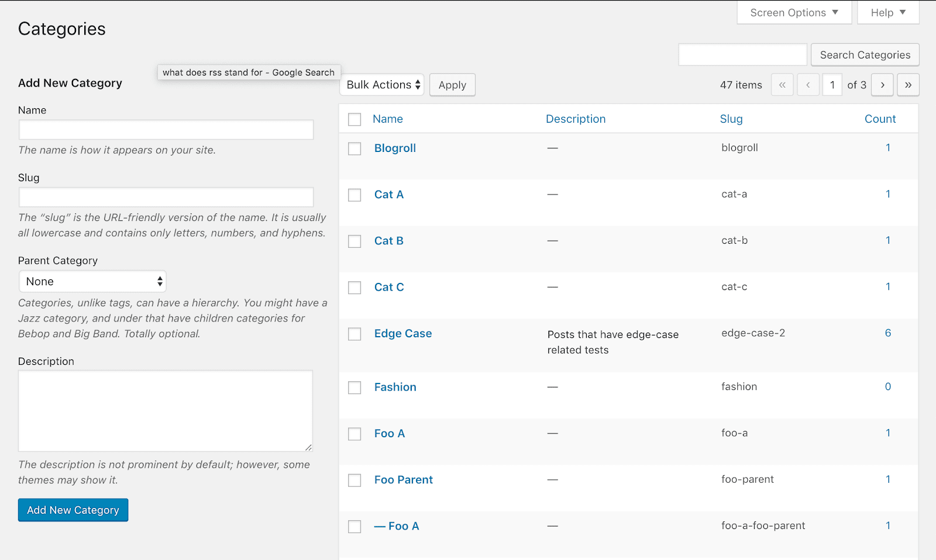Apply the selected bulk action
This screenshot has width=936, height=560.
tap(452, 85)
